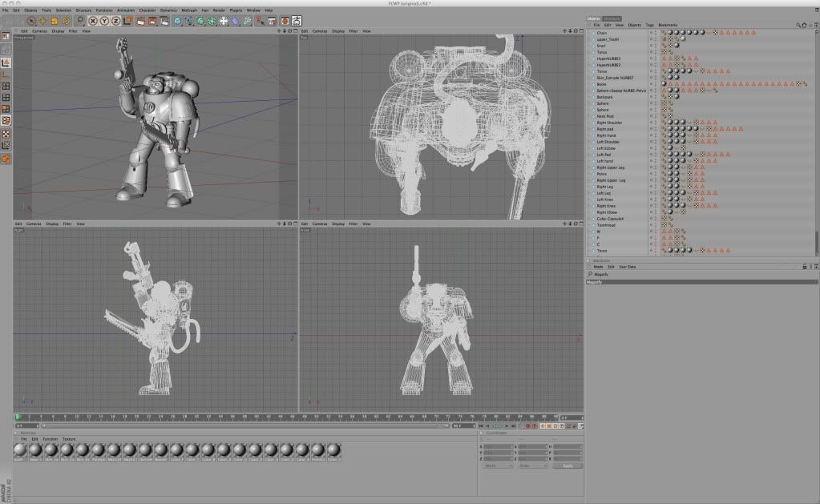Open the deformer objects icon
Viewport: 820px width, 504px height.
[x=236, y=21]
